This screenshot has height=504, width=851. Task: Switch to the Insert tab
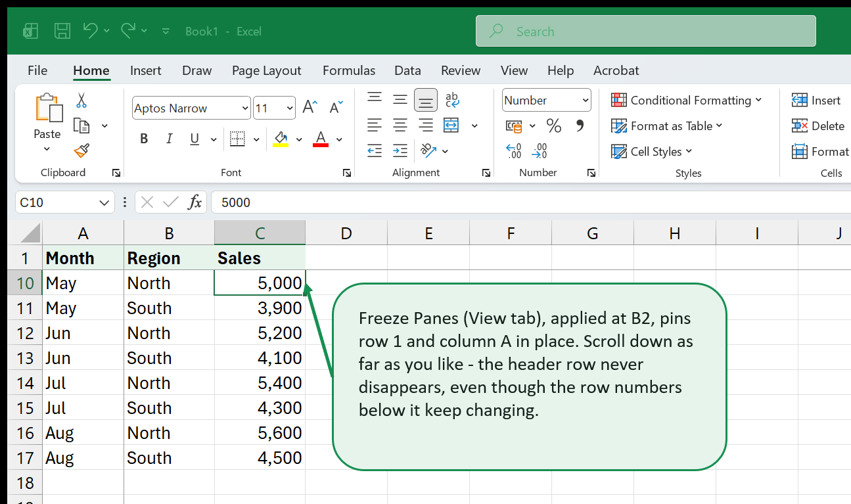pyautogui.click(x=146, y=70)
